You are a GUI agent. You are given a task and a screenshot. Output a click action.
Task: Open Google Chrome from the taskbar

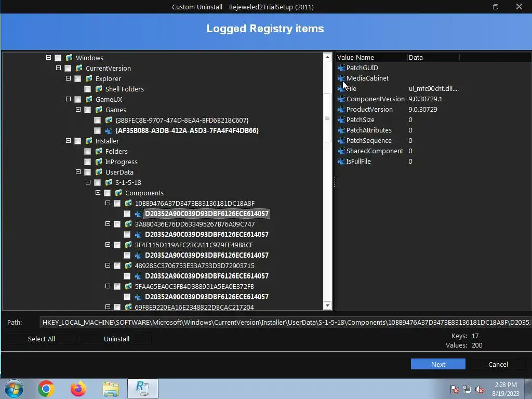pos(46,389)
